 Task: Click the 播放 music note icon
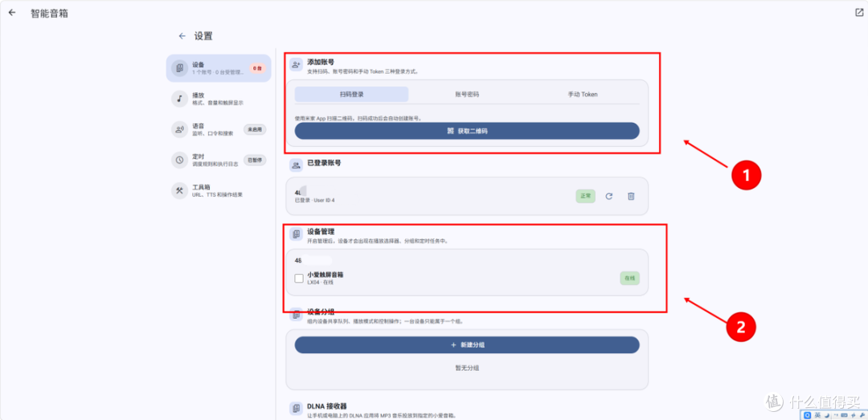click(x=179, y=99)
